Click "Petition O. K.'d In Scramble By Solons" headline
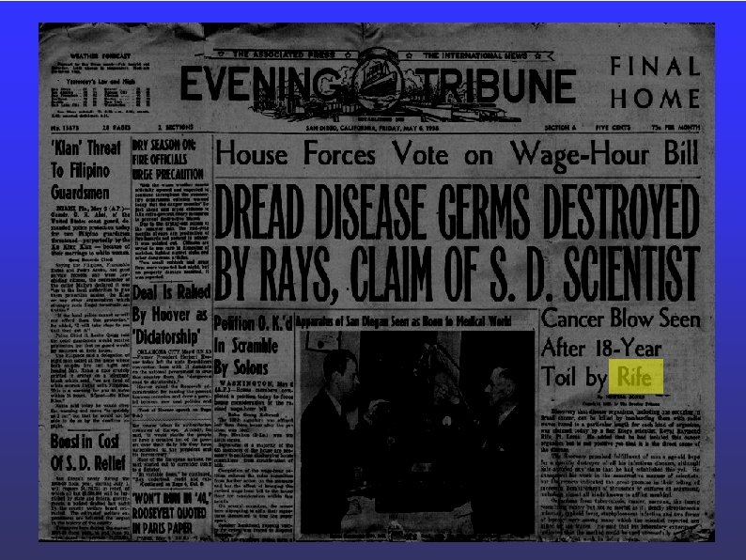 click(x=253, y=346)
